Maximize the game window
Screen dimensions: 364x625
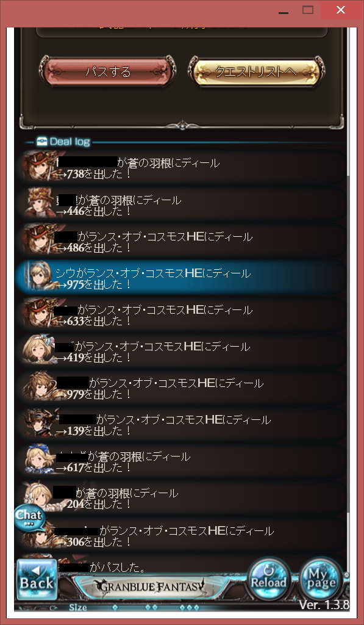[x=308, y=10]
